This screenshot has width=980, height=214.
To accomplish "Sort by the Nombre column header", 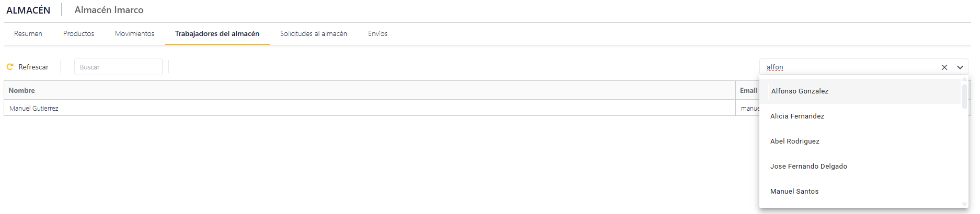I will tap(22, 90).
